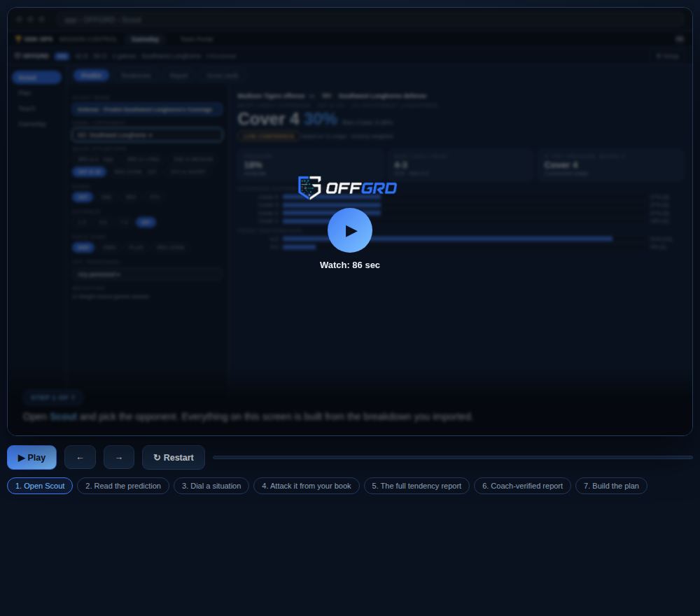This screenshot has height=616, width=700.
Task: Restart the walkthrough
Action: pyautogui.click(x=173, y=458)
